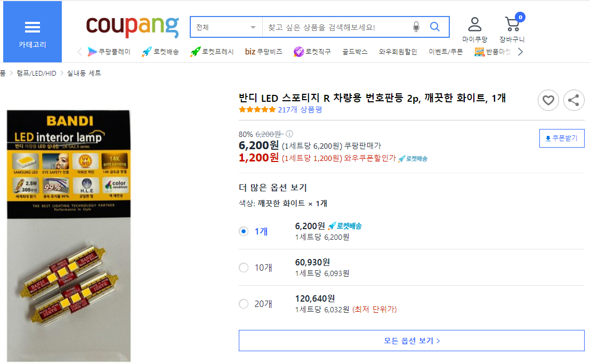The height and width of the screenshot is (364, 590).
Task: Show price info tooltip icon
Action: pyautogui.click(x=289, y=134)
